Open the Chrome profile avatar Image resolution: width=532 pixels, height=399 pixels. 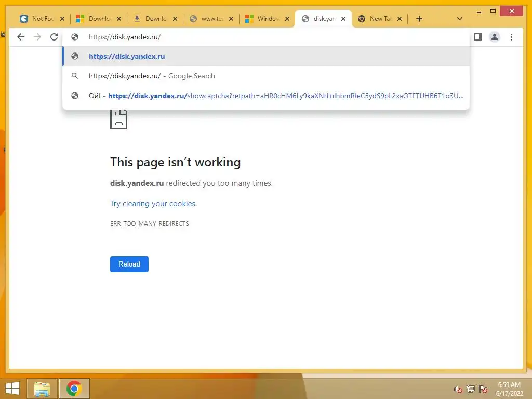pyautogui.click(x=495, y=37)
